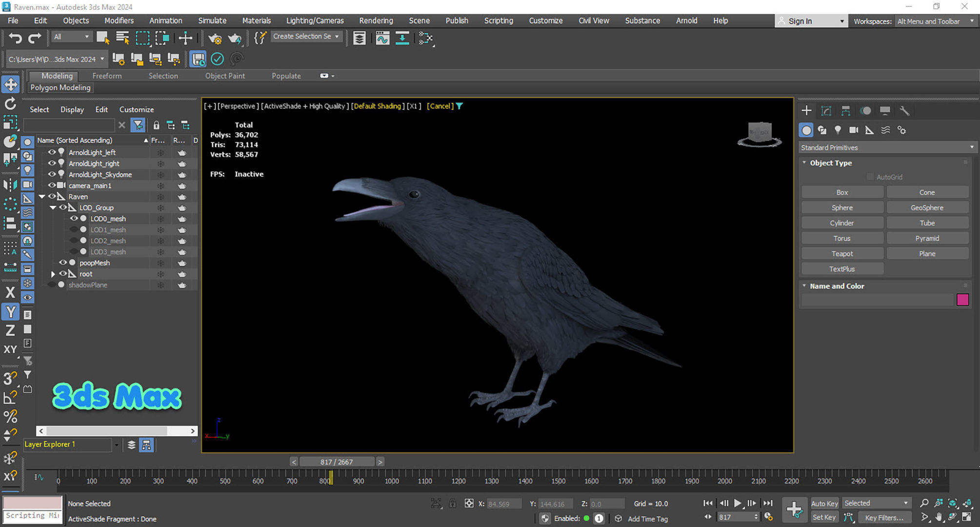Image resolution: width=980 pixels, height=527 pixels.
Task: Click the scene explorer horizontal scrollbar
Action: 117,431
